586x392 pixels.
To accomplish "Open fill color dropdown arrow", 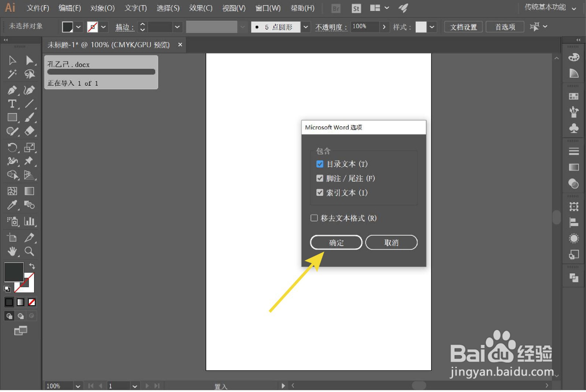I will pos(78,27).
